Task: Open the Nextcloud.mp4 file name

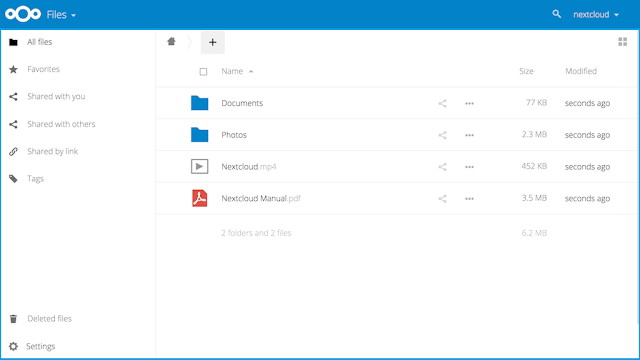Action: [249, 167]
